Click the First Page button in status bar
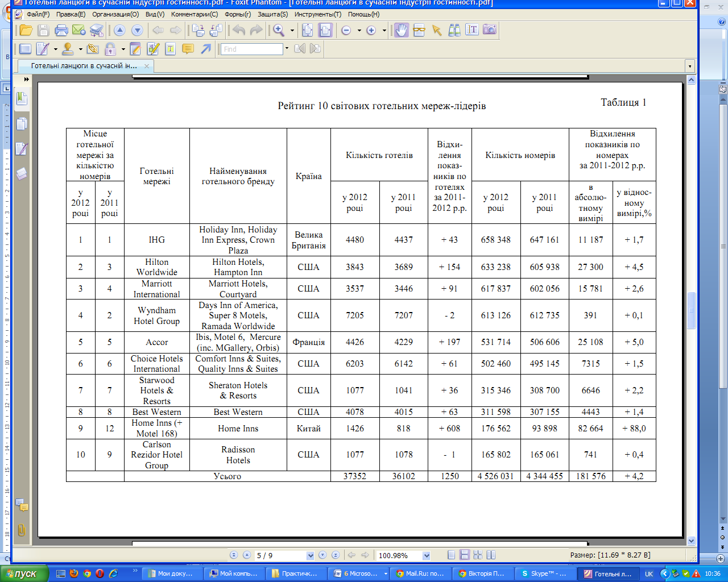The height and width of the screenshot is (582, 728). point(234,555)
